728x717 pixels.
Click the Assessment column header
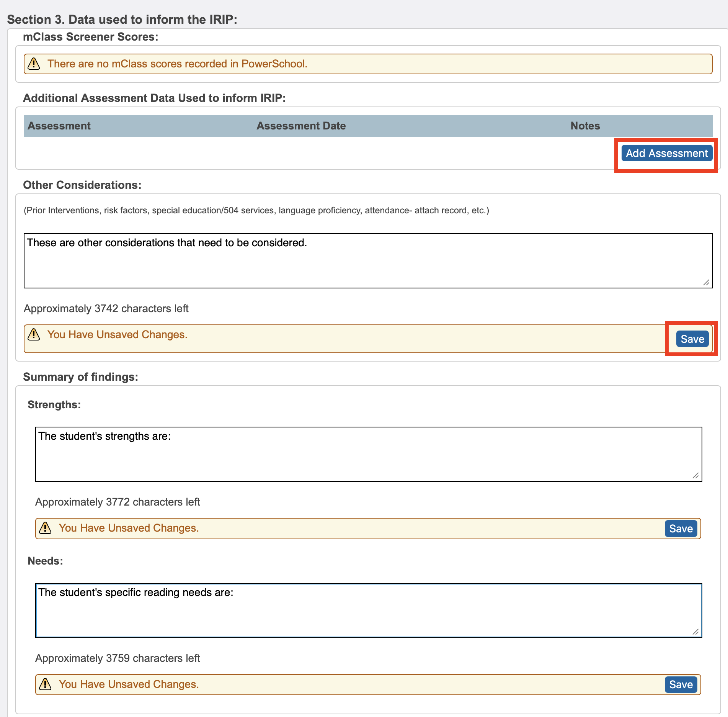click(x=59, y=126)
